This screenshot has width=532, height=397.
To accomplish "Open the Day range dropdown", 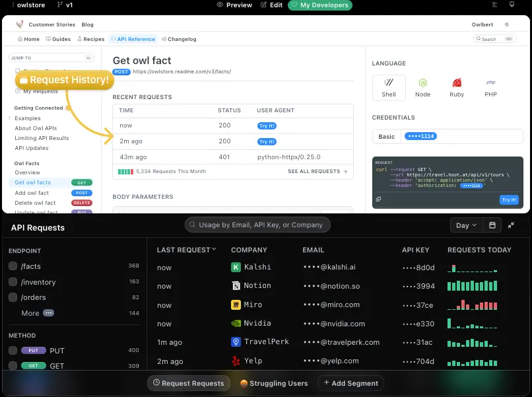I will [467, 225].
